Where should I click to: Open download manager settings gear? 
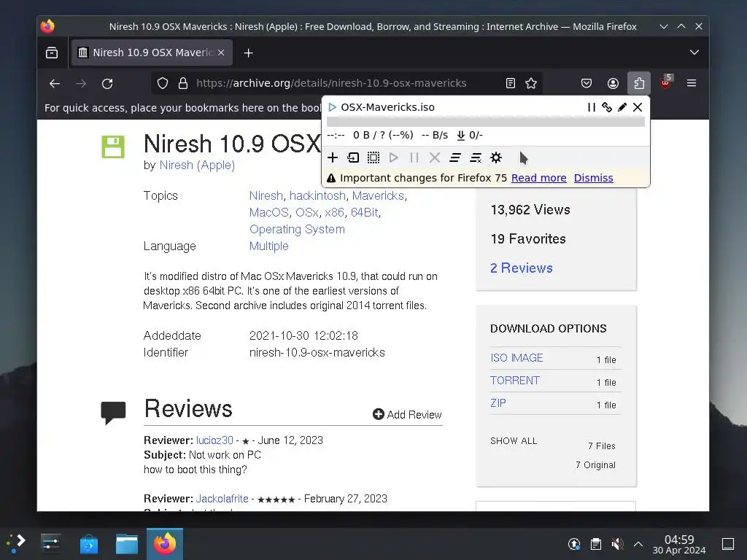[496, 157]
